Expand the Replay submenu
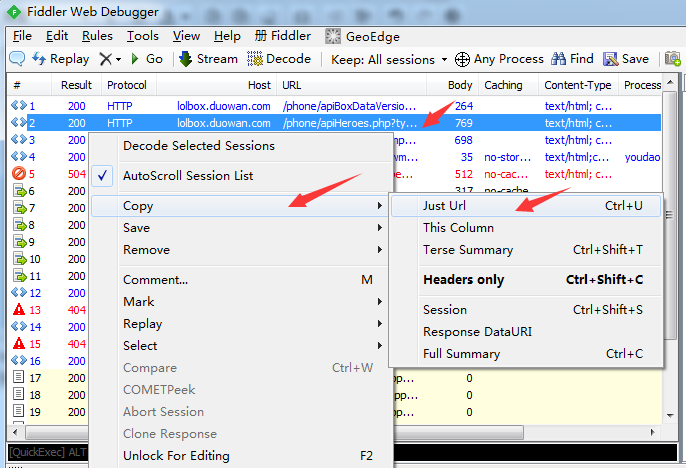Screen dimensions: 686x468 pos(240,324)
